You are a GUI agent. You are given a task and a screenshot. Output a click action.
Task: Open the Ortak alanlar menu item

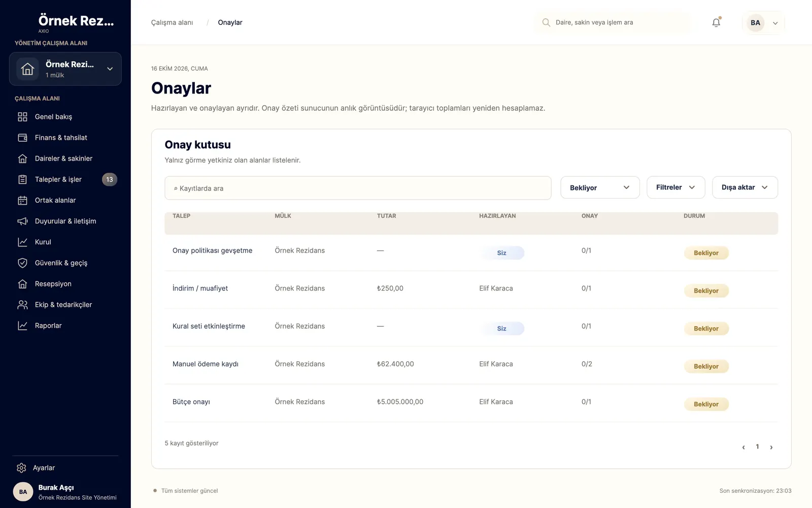[65, 200]
